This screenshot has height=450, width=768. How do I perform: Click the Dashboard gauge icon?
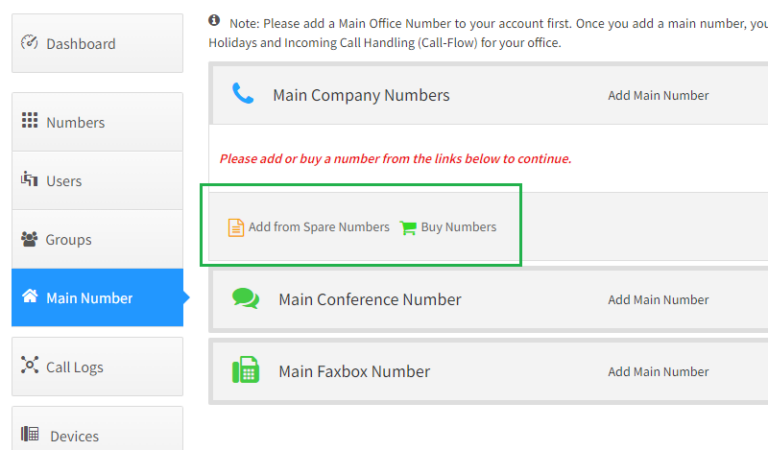tap(29, 43)
